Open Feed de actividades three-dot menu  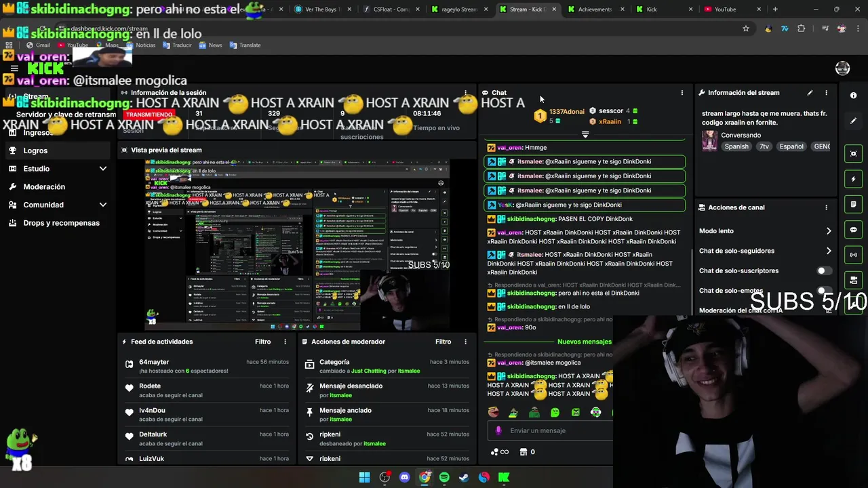(x=285, y=342)
